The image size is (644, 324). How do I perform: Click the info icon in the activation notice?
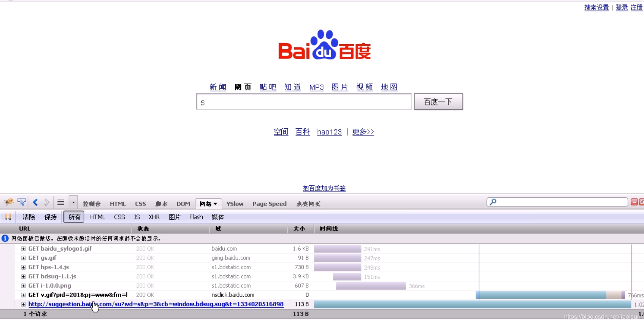point(5,238)
